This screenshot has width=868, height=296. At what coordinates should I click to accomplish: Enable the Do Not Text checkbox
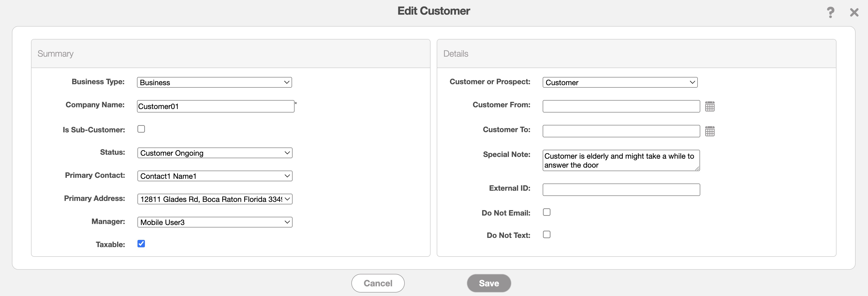pyautogui.click(x=547, y=235)
